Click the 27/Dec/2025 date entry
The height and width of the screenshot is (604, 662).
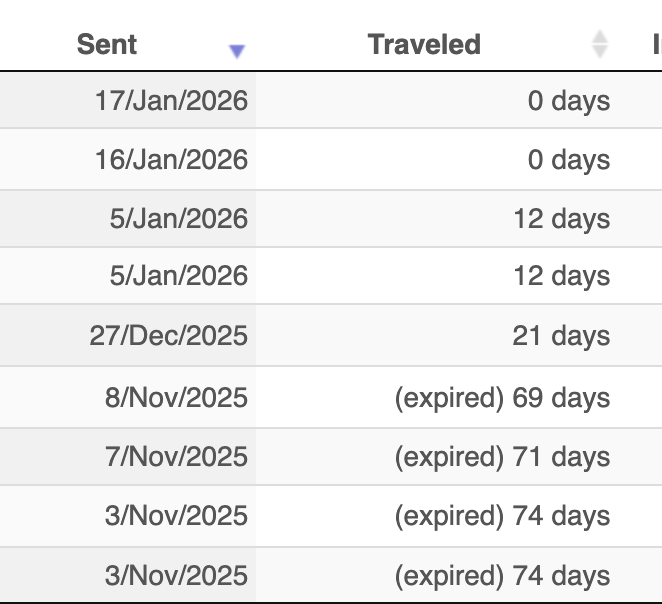(168, 336)
